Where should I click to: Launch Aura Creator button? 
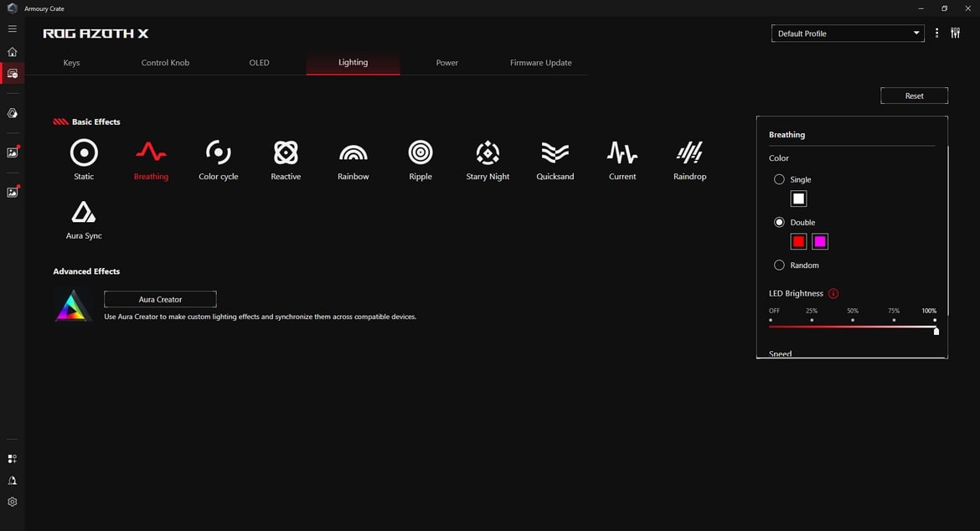160,299
